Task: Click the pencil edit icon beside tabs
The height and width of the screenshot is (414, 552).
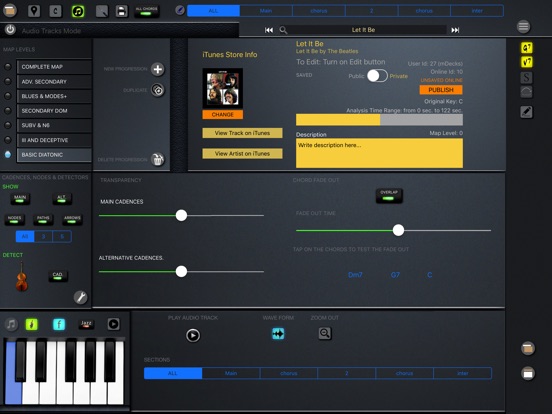Action: coord(180,10)
